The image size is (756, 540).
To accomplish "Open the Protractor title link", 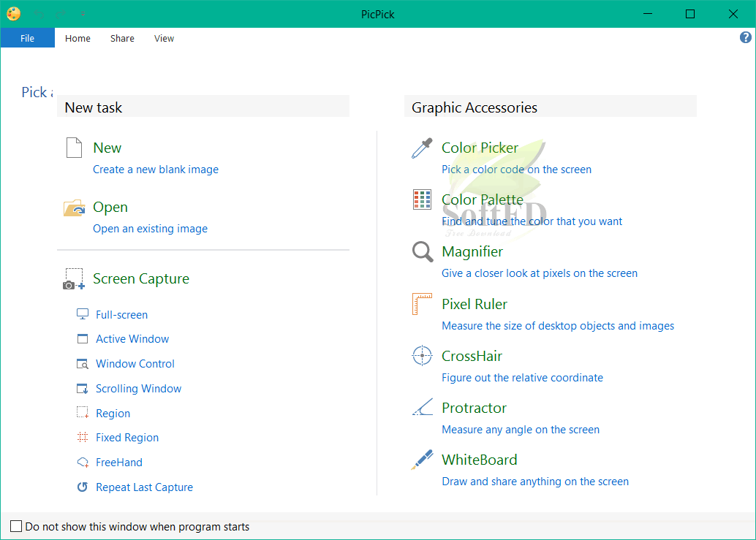I will (x=474, y=408).
